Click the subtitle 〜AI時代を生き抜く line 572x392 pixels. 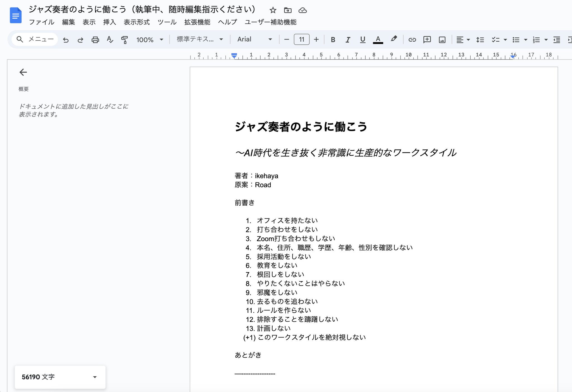coord(345,153)
